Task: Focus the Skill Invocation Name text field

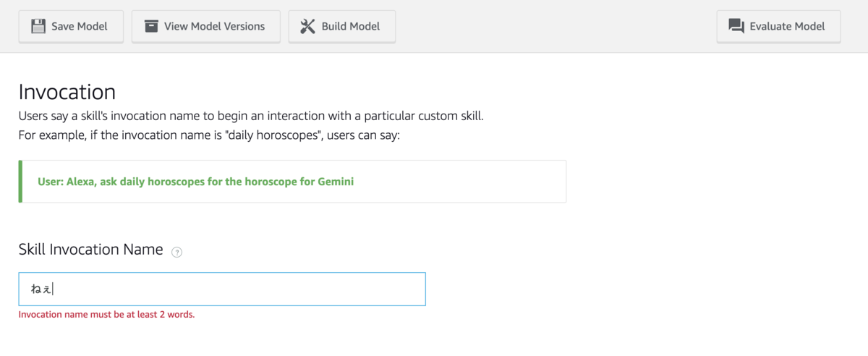Action: (239, 289)
